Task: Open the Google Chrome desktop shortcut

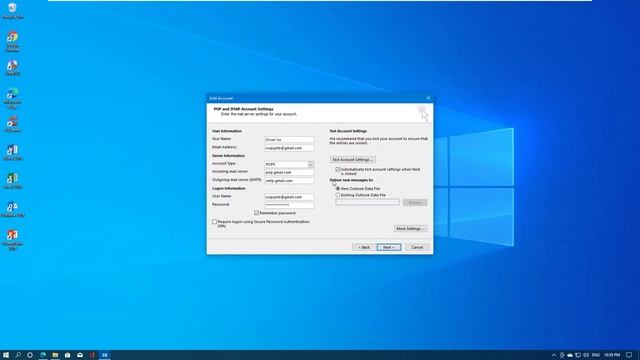Action: click(12, 42)
